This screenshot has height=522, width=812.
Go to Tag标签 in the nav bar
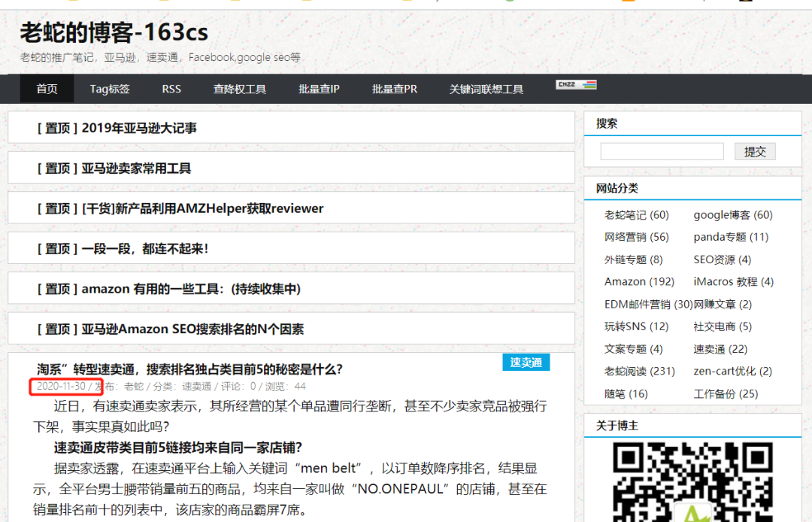pos(110,89)
